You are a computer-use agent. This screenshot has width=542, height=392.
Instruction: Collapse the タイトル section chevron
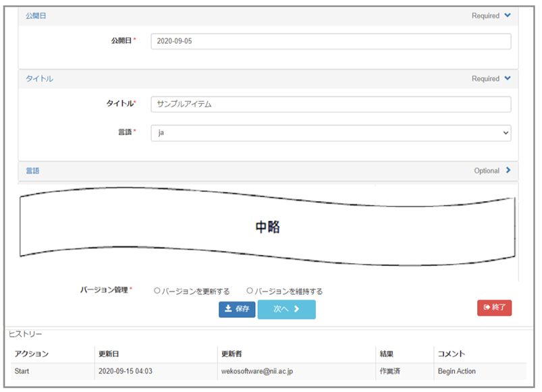(x=508, y=78)
